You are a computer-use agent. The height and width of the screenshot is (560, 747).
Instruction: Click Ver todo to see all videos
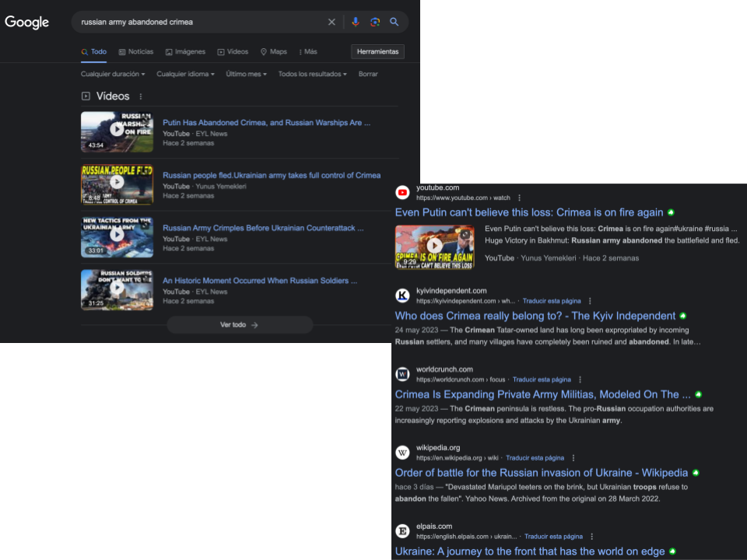tap(239, 325)
